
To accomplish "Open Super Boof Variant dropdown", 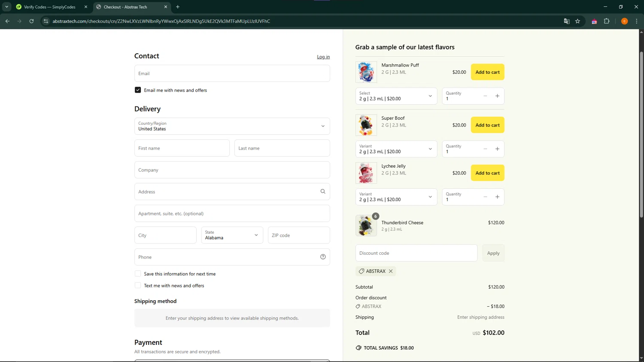I will 396,149.
